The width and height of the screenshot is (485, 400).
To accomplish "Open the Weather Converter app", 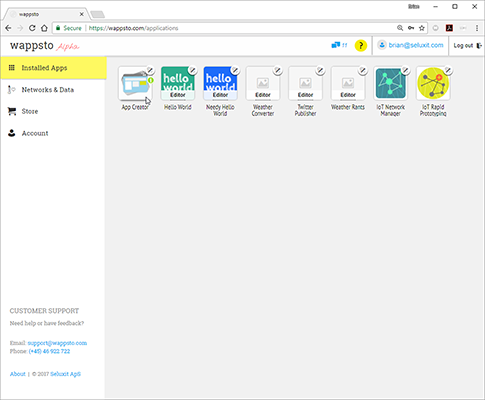I will pyautogui.click(x=263, y=83).
